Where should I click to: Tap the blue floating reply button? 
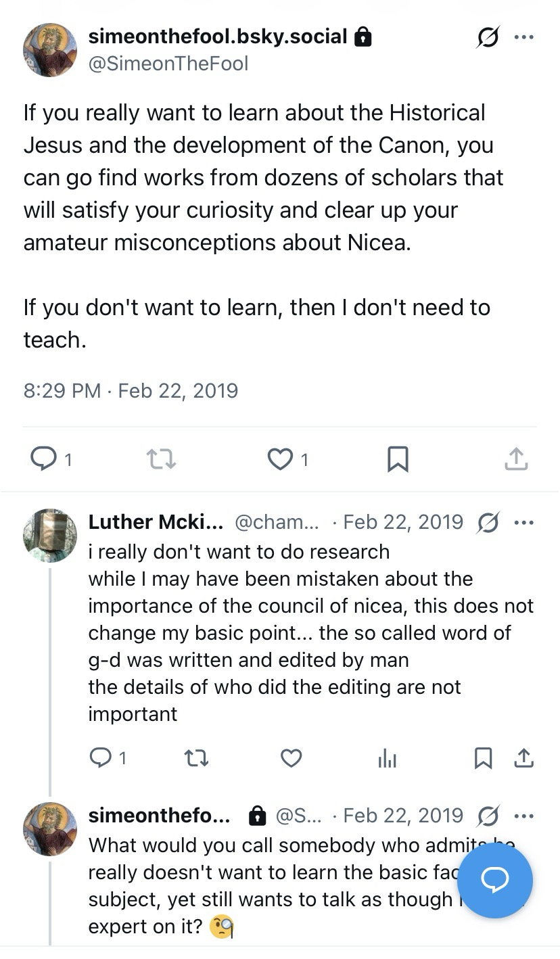point(494,880)
